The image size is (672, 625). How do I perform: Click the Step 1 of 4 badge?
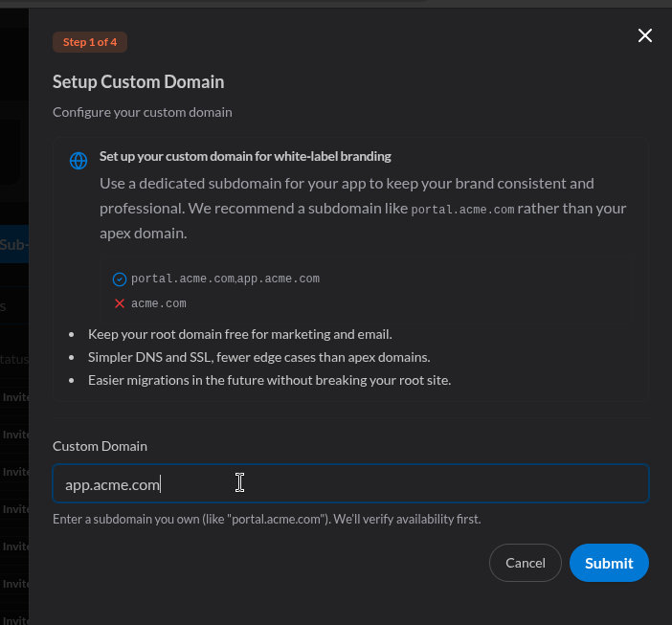pyautogui.click(x=90, y=42)
